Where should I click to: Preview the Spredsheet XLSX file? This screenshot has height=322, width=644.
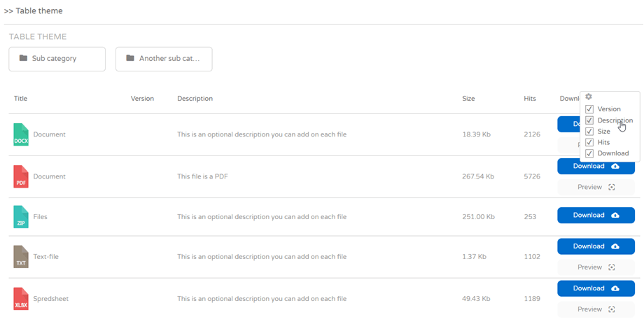point(596,309)
